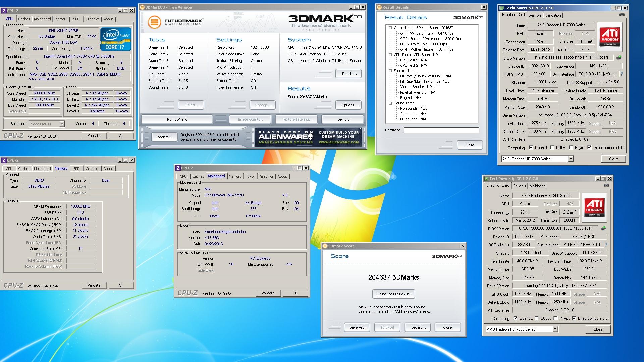Click the Online ResultBrowser button
The image size is (644, 362).
point(393,294)
